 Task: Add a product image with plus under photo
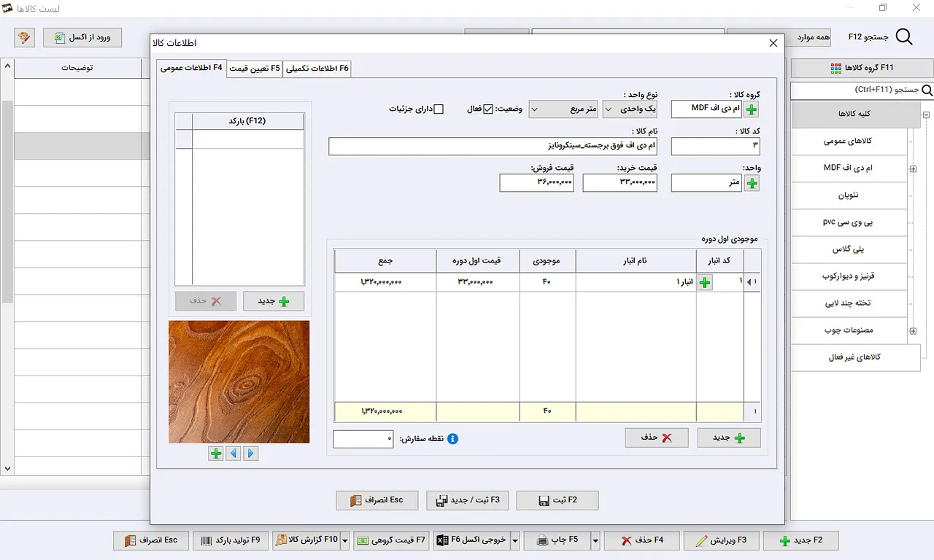[216, 454]
